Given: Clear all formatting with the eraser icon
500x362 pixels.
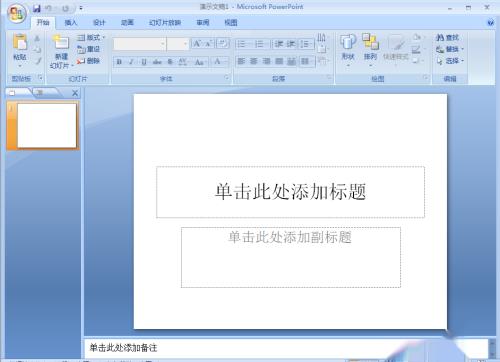Looking at the screenshot, I should click(223, 44).
